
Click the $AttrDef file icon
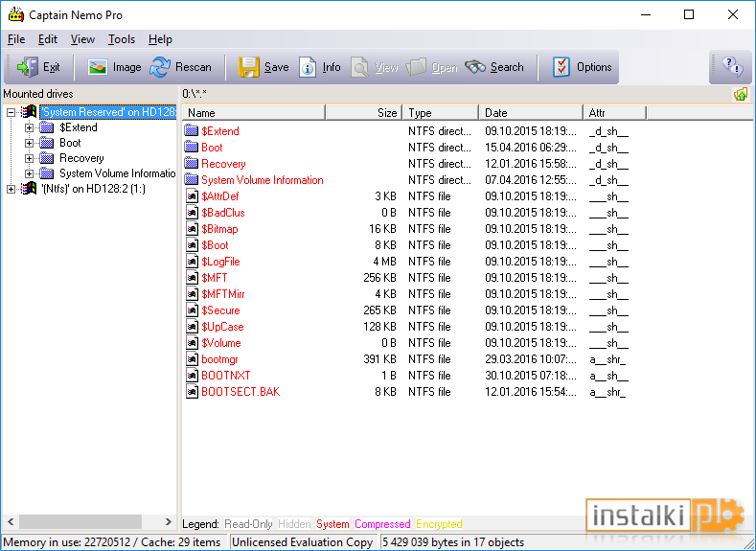click(192, 196)
